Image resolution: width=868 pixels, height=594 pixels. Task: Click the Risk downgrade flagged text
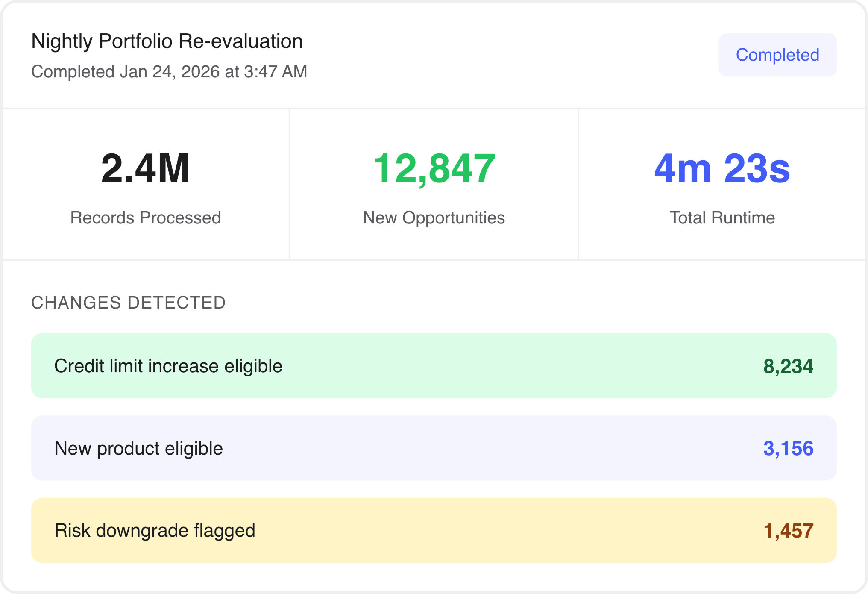pos(155,531)
